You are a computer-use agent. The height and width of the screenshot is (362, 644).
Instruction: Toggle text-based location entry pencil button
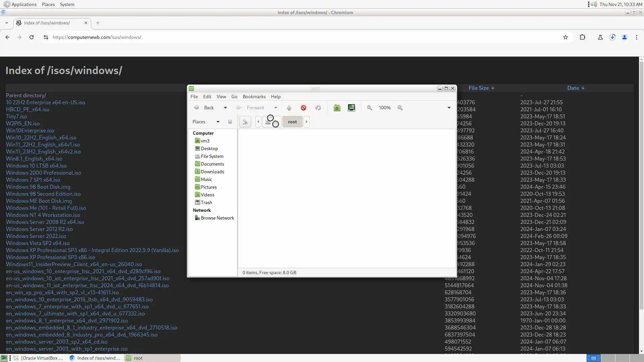click(x=245, y=122)
